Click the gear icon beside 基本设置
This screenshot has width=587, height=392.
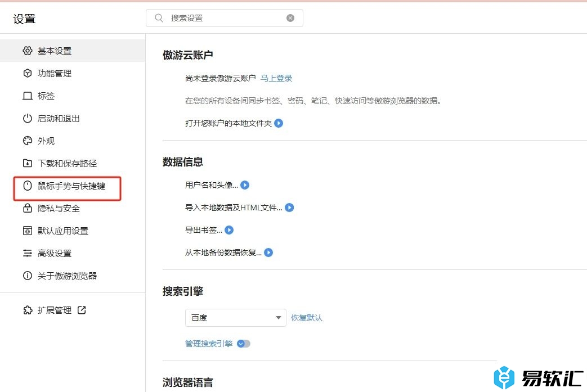[28, 51]
